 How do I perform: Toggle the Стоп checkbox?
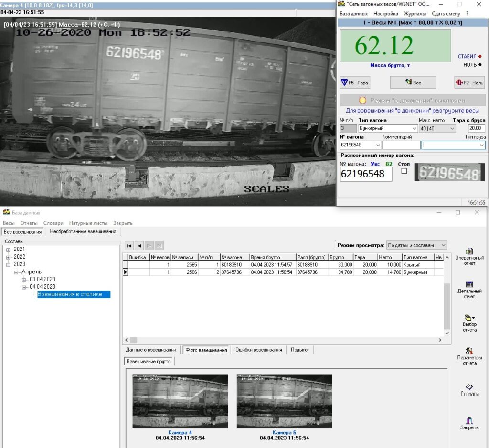(x=404, y=171)
